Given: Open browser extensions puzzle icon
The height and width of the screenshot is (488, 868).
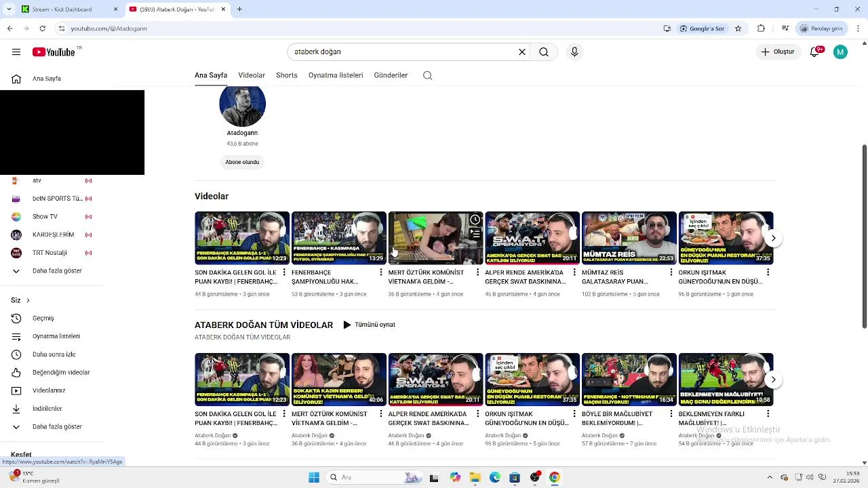Looking at the screenshot, I should pos(761,28).
